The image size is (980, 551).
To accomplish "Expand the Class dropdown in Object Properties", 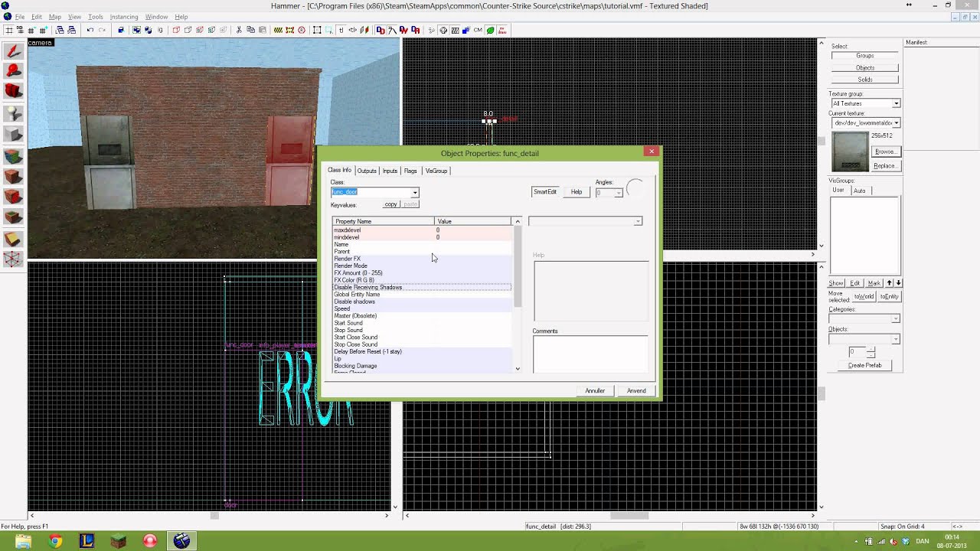I will 414,192.
